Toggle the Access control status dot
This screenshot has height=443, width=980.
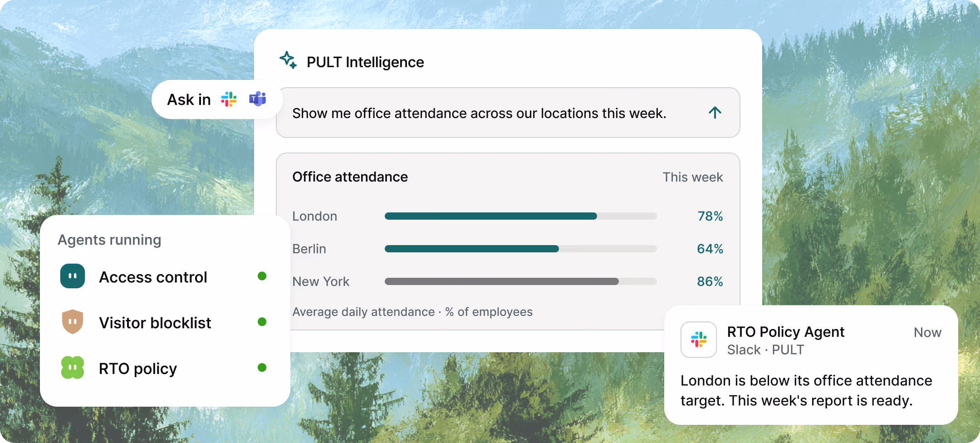pyautogui.click(x=262, y=276)
